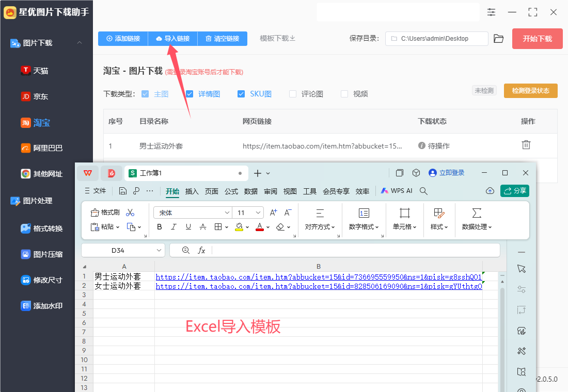568x392 pixels.
Task: Open the 文件 menu in WPS
Action: pos(96,191)
